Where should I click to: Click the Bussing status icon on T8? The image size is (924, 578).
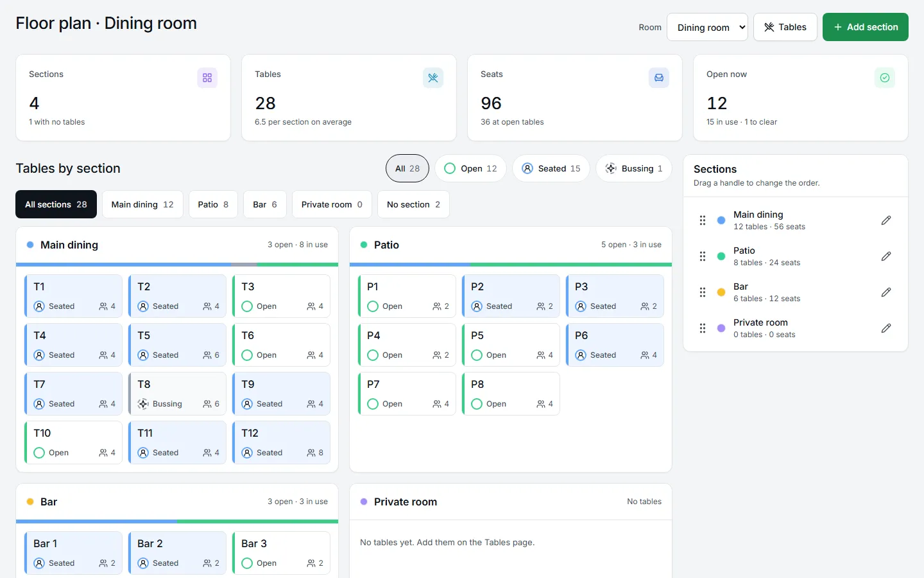point(143,404)
